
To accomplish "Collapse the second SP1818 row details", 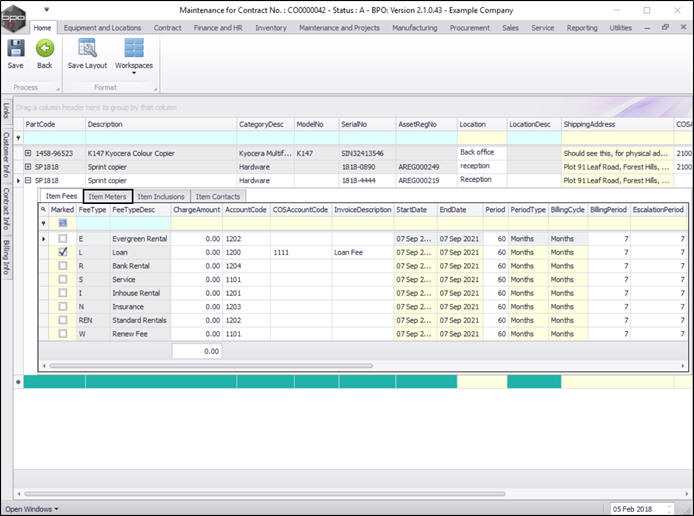I will point(28,180).
